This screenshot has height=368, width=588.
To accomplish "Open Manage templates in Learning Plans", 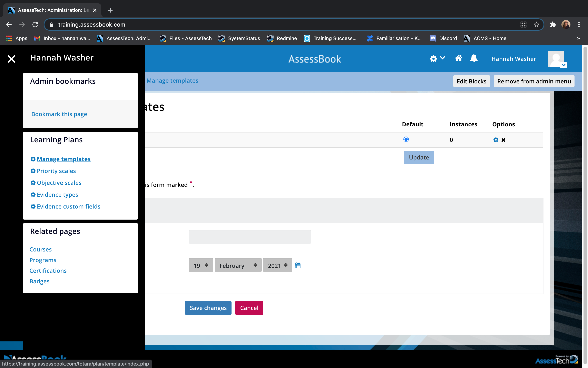I will pyautogui.click(x=64, y=159).
